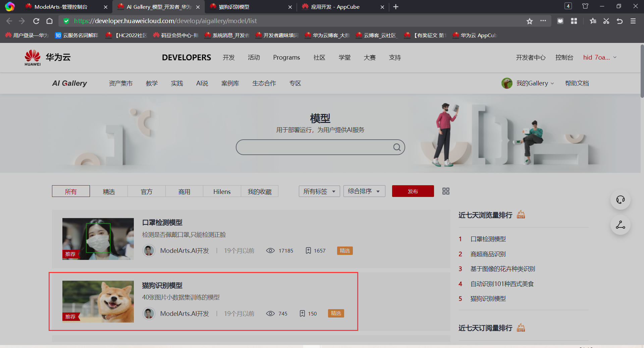
Task: Open the tab count indicator icon
Action: [x=568, y=6]
